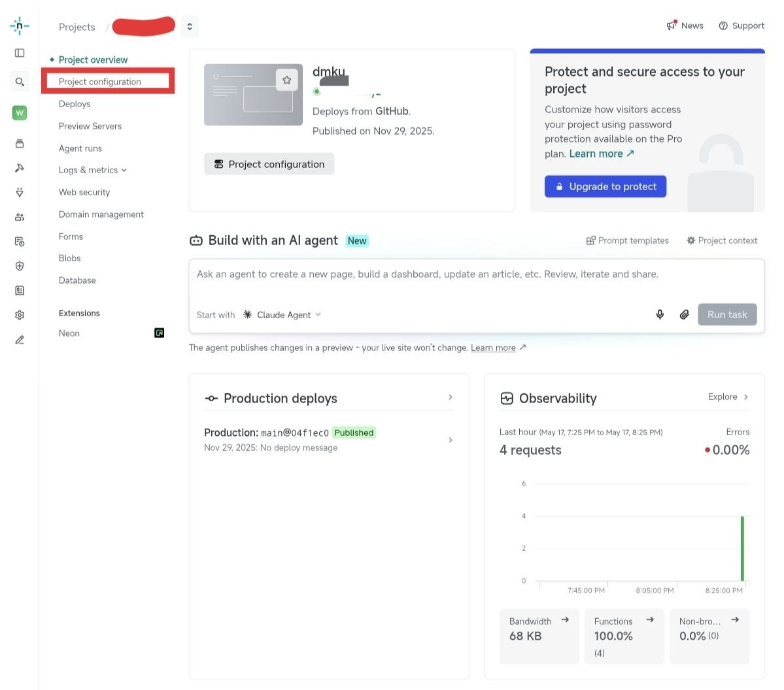
Task: Click Upgrade to protect button
Action: (605, 186)
